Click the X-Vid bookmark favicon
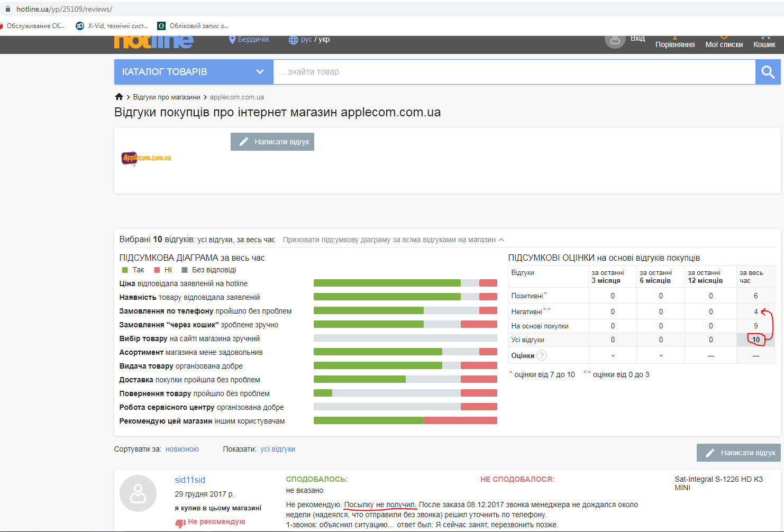The image size is (784, 532). click(x=80, y=26)
